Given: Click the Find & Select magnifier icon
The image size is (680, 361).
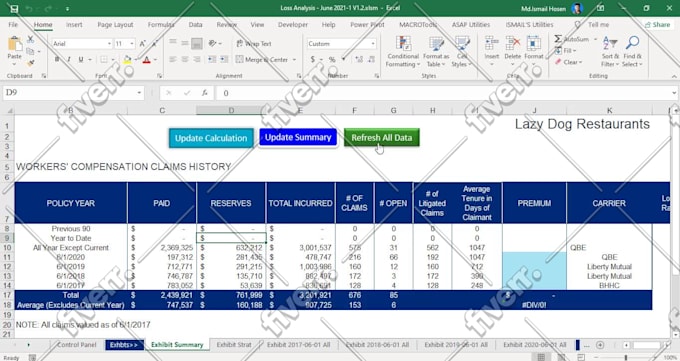Looking at the screenshot, I should pyautogui.click(x=632, y=44).
